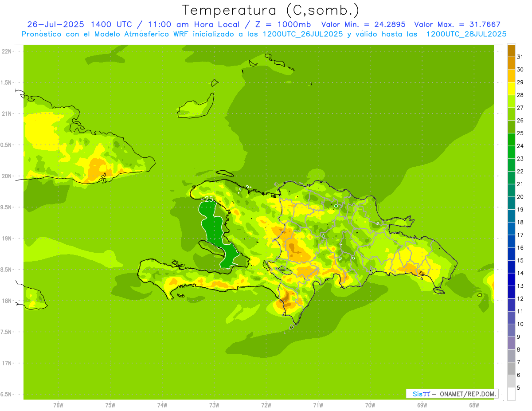This screenshot has width=532, height=411.
Task: Click latitude label "17N"
Action: pos(6,363)
